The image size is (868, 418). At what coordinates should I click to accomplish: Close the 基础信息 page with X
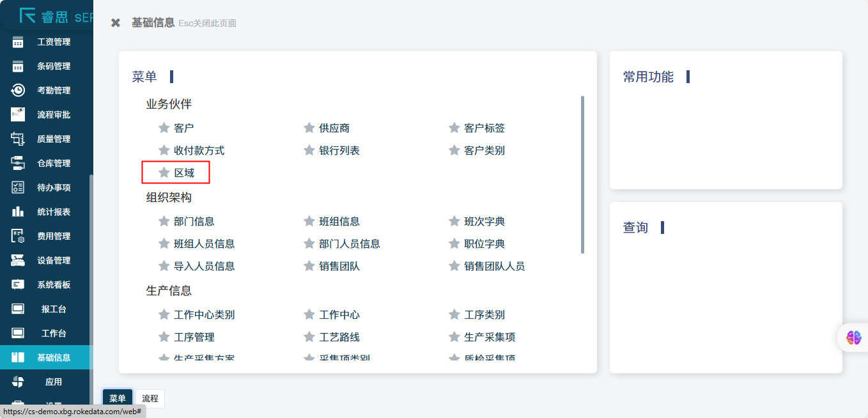[116, 23]
